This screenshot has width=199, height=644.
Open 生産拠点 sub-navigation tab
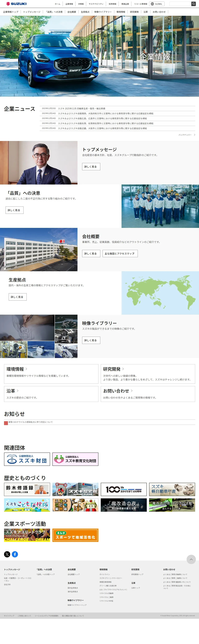pos(85,12)
